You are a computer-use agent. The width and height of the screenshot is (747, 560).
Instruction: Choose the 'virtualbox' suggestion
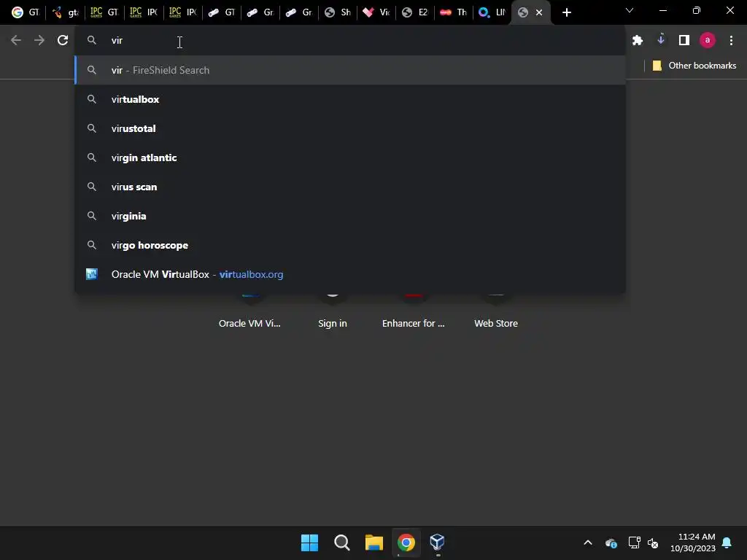350,99
